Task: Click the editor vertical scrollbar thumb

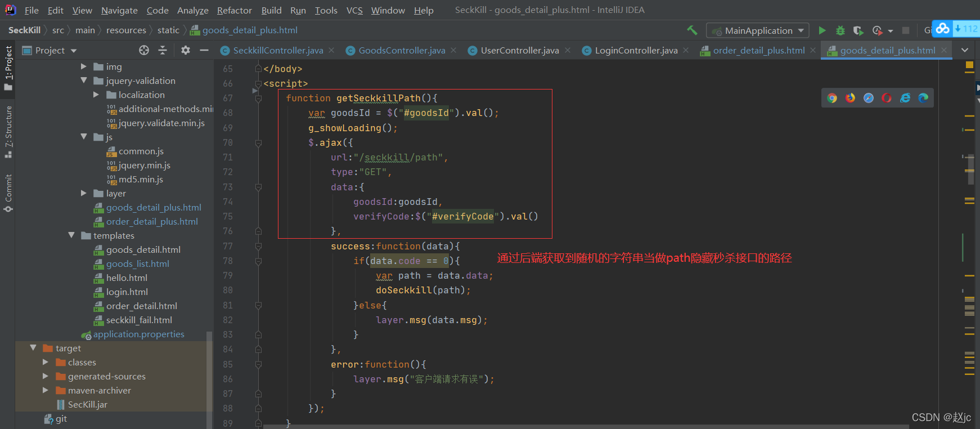Action: (x=970, y=169)
